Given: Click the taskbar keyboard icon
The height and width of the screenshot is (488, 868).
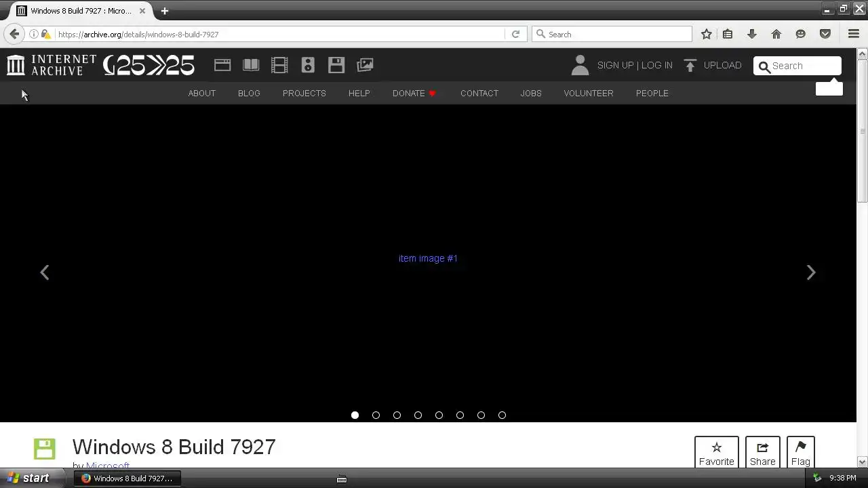Looking at the screenshot, I should pyautogui.click(x=342, y=479).
